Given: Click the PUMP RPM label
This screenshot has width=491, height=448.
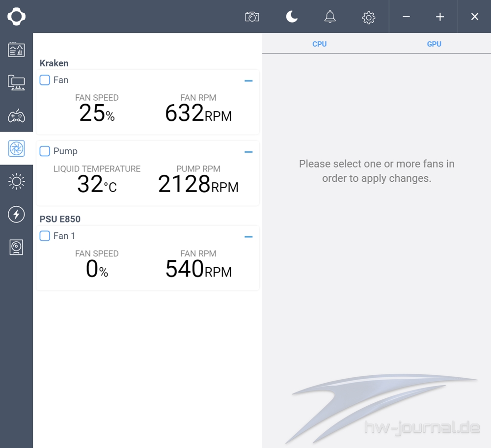Looking at the screenshot, I should pos(198,169).
